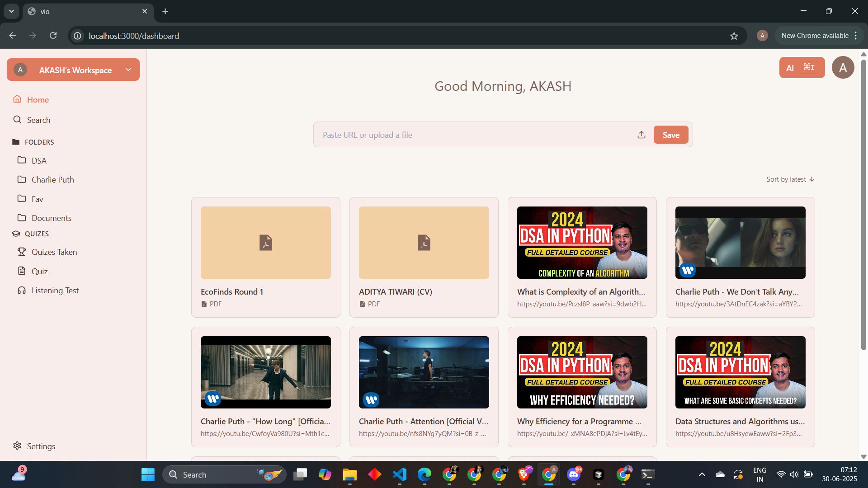Open Settings gear in sidebar
Viewport: 868px width, 488px height.
click(x=17, y=446)
